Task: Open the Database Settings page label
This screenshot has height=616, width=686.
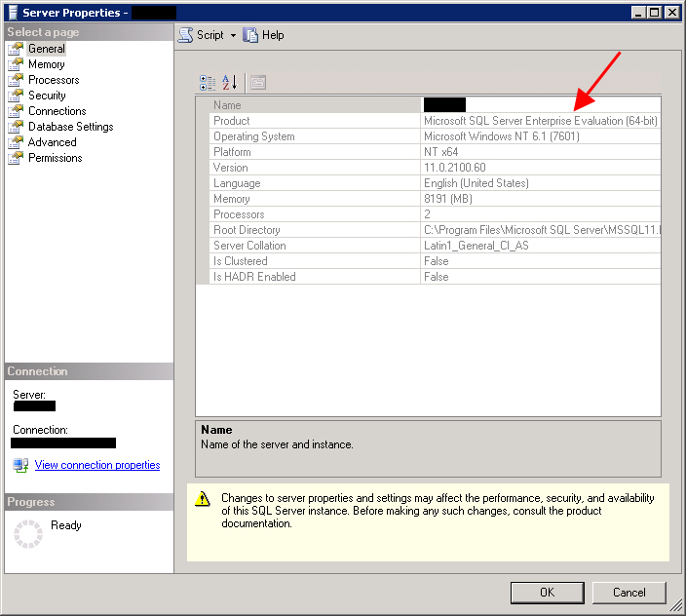Action: tap(71, 127)
